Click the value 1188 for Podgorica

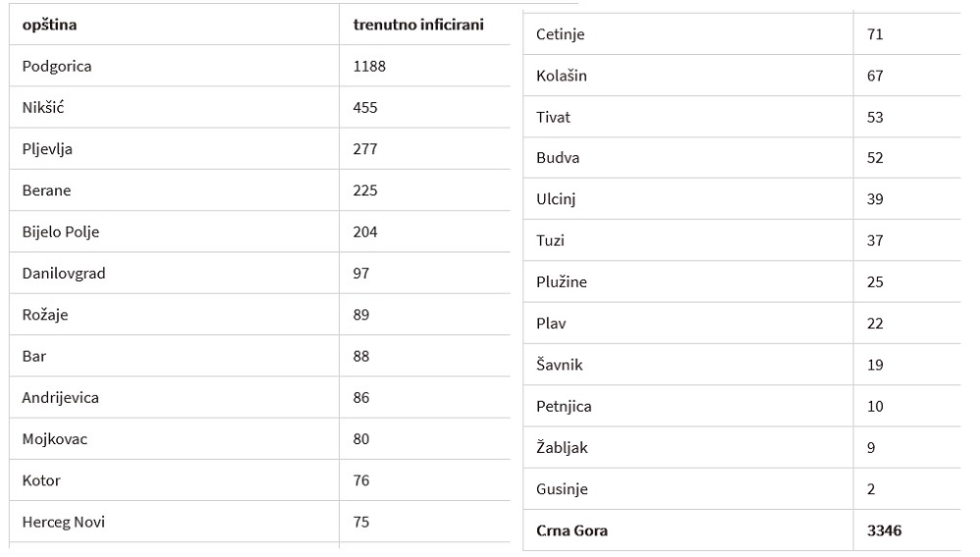(x=369, y=66)
